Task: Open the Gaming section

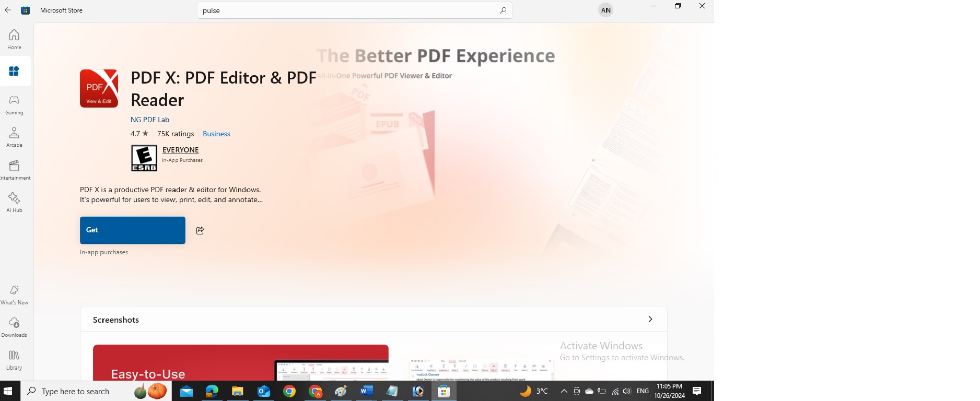Action: [14, 105]
